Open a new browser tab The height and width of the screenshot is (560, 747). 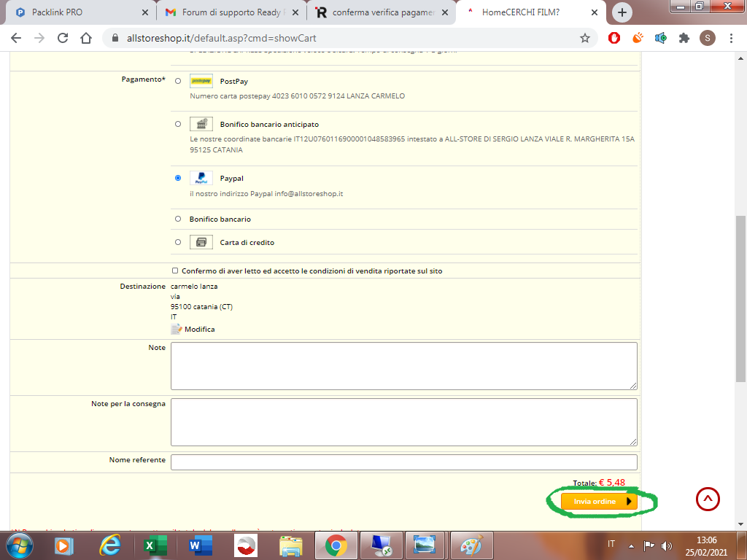pyautogui.click(x=622, y=12)
